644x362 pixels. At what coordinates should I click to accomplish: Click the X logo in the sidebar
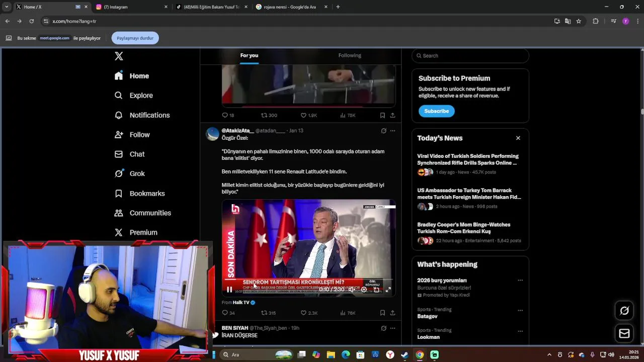[119, 56]
